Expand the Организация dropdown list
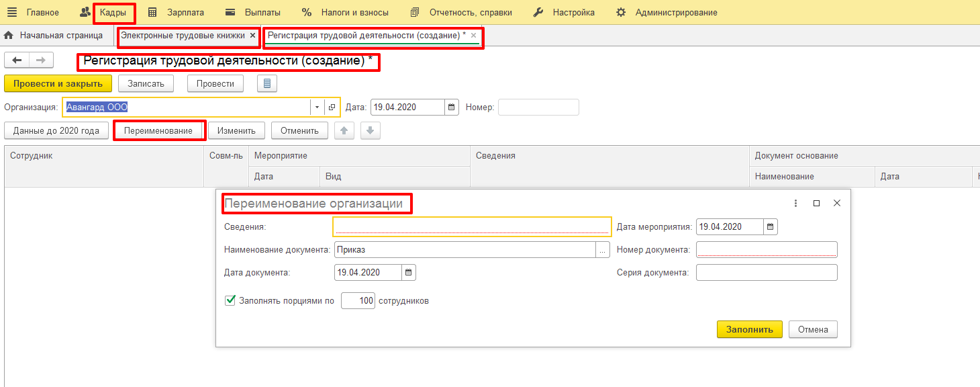 point(317,107)
